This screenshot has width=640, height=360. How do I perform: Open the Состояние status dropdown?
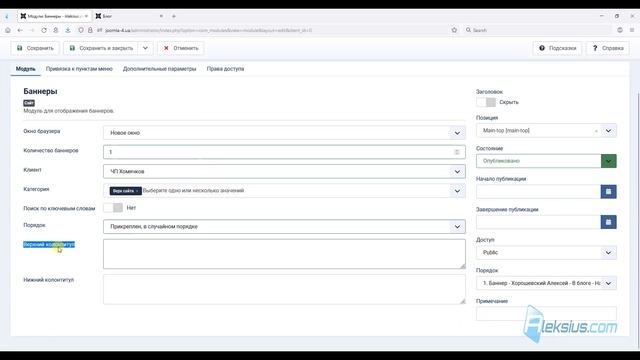coord(546,161)
